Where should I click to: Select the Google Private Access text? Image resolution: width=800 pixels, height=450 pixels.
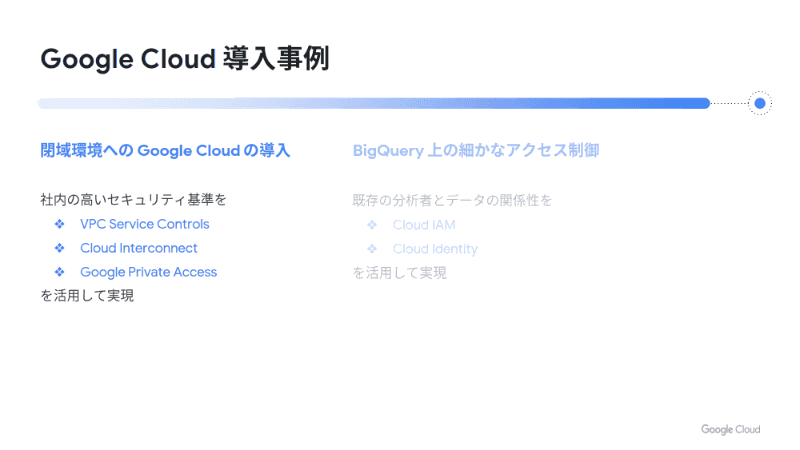148,272
